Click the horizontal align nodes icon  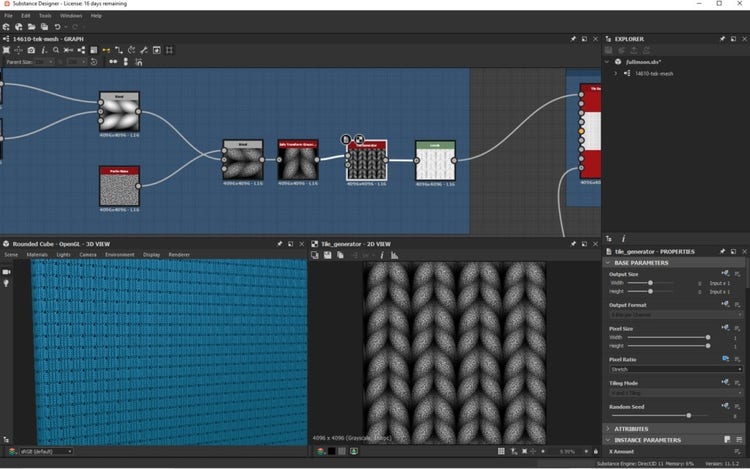(x=113, y=62)
